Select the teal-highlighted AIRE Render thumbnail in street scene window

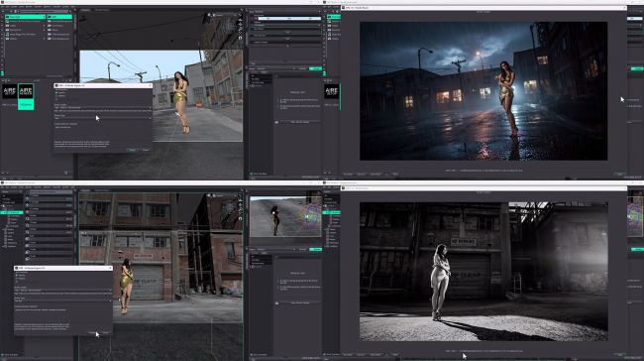tap(26, 96)
